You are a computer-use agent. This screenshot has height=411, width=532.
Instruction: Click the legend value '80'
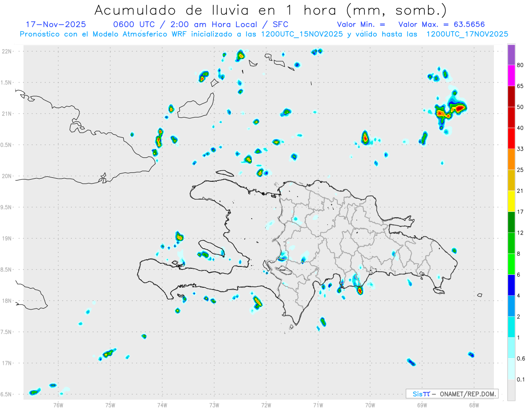point(520,65)
